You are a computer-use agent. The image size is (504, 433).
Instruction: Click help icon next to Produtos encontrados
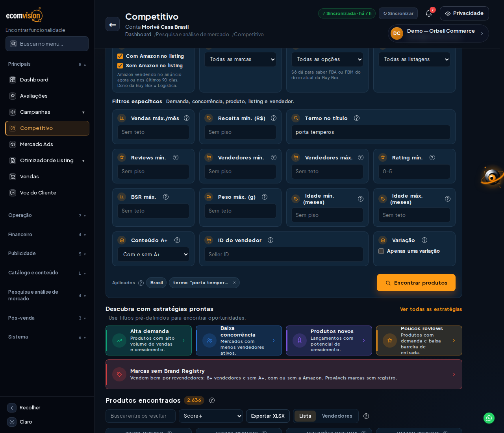[x=212, y=400]
